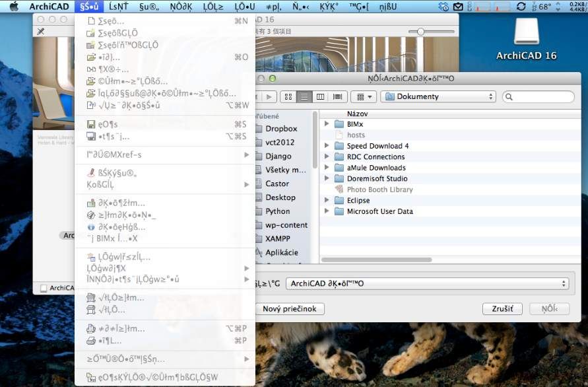Click the ArchiCAD checkbox in the back window
The image size is (588, 387).
point(44,288)
